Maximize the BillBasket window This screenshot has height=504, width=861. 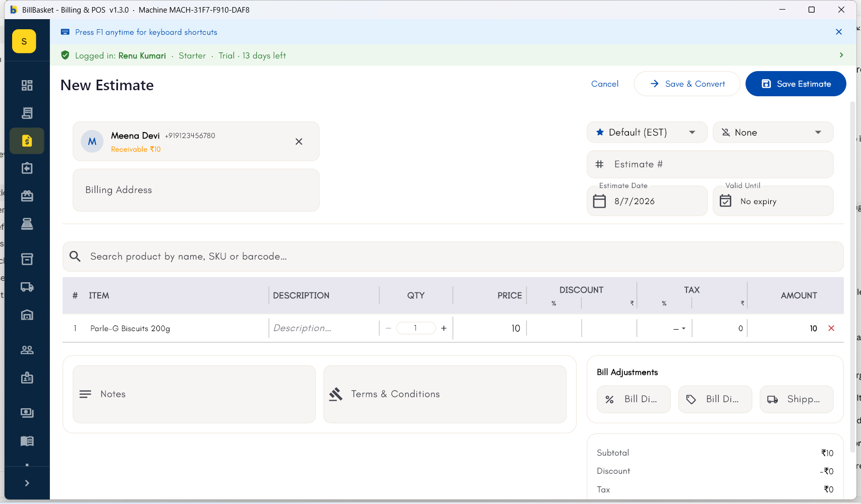(x=812, y=10)
